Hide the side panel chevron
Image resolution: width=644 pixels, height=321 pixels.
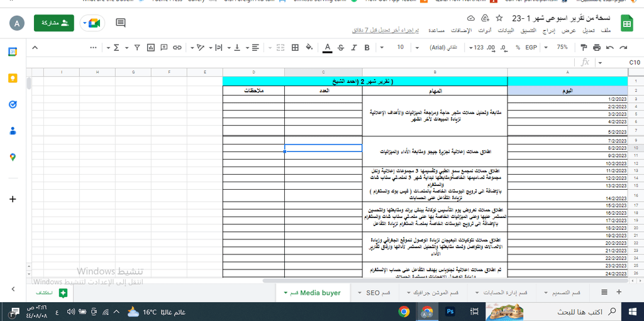point(13,289)
